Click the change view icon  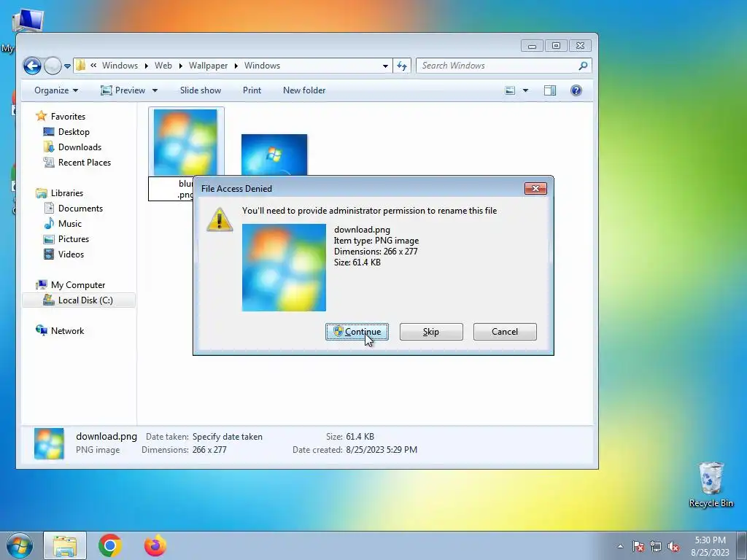(x=510, y=90)
